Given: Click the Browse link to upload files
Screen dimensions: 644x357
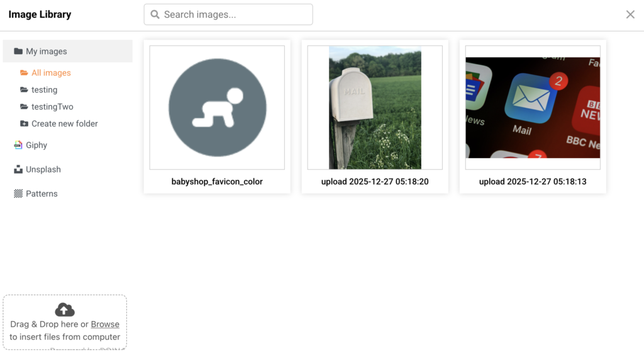Looking at the screenshot, I should [x=105, y=324].
